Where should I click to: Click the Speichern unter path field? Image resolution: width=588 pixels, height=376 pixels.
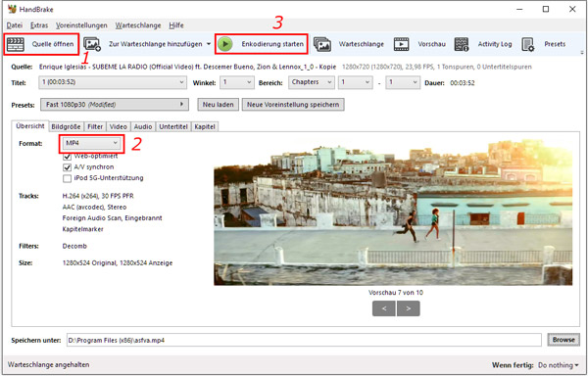coord(304,340)
